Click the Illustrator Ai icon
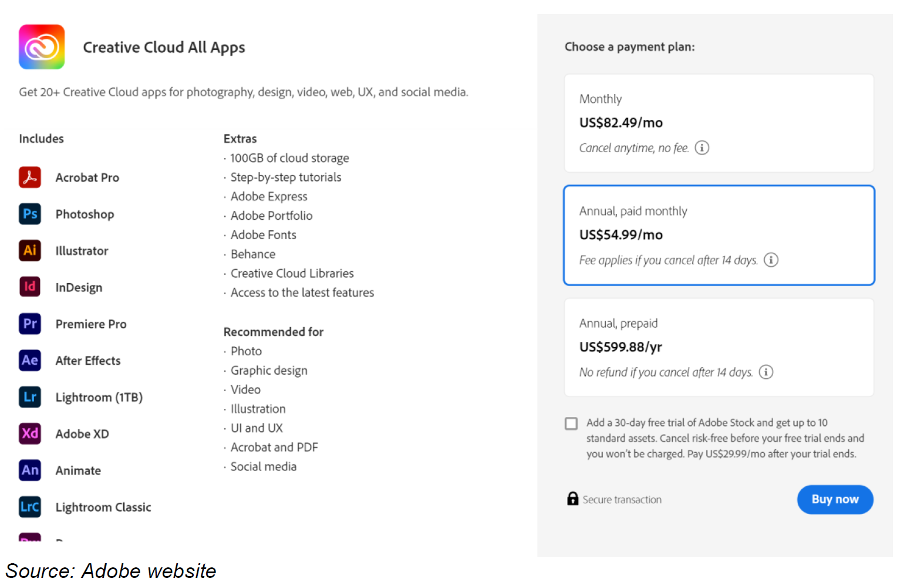This screenshot has height=585, width=924. [30, 250]
